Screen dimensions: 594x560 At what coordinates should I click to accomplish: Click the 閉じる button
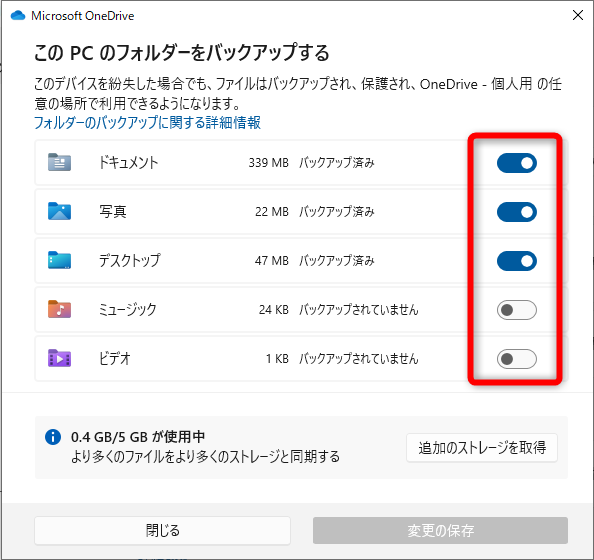(x=163, y=530)
